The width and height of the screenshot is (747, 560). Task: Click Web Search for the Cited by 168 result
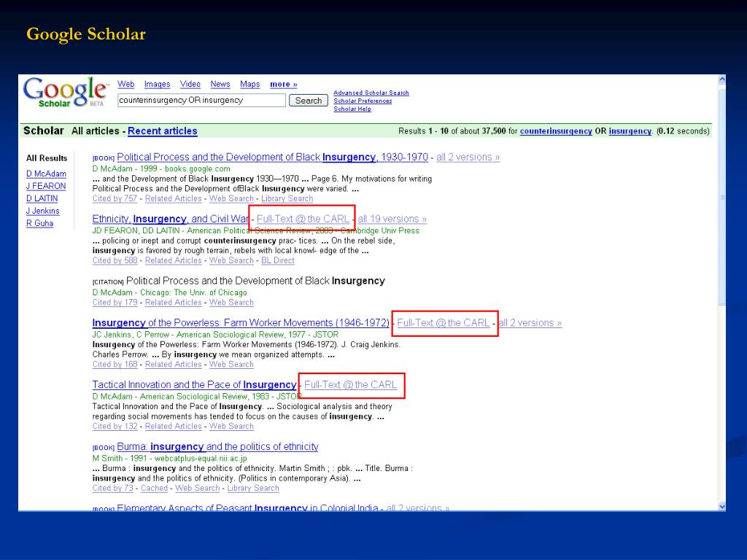coord(231,365)
